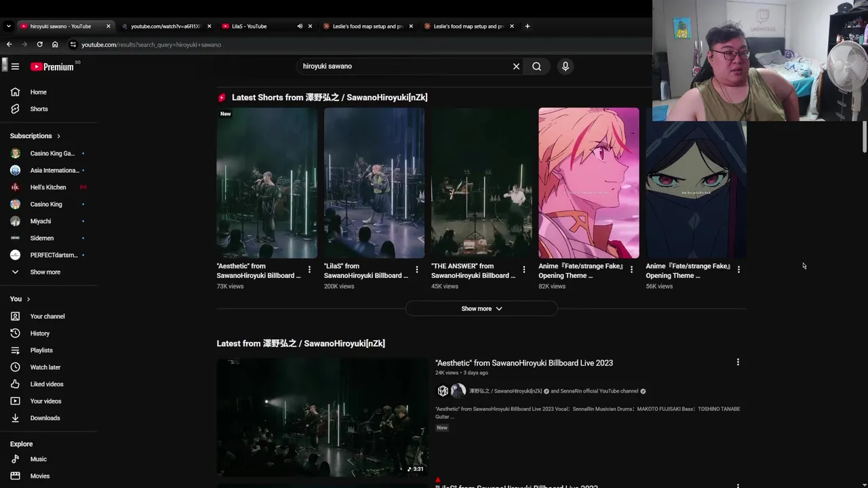
Task: Open the SennaRin official YouTube channel link
Action: pyautogui.click(x=599, y=391)
